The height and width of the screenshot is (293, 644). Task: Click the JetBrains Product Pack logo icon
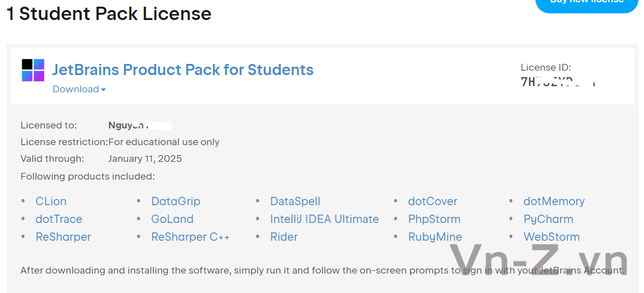click(x=33, y=70)
